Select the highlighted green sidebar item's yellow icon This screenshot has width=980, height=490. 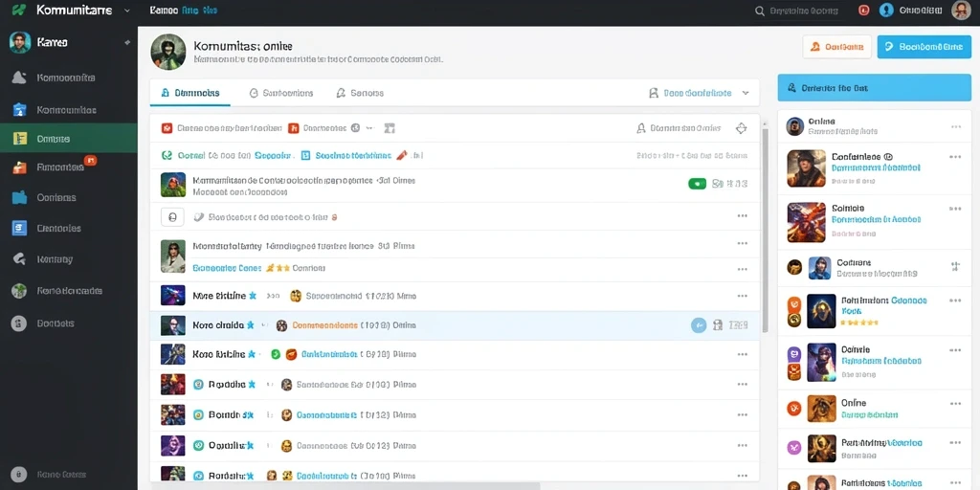pos(20,139)
